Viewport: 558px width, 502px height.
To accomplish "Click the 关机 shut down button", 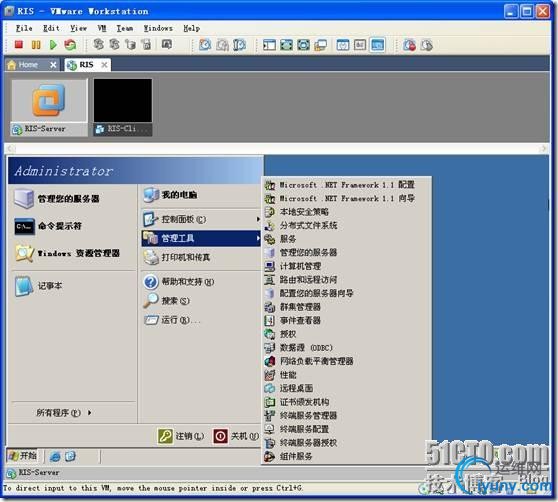I will [x=236, y=436].
